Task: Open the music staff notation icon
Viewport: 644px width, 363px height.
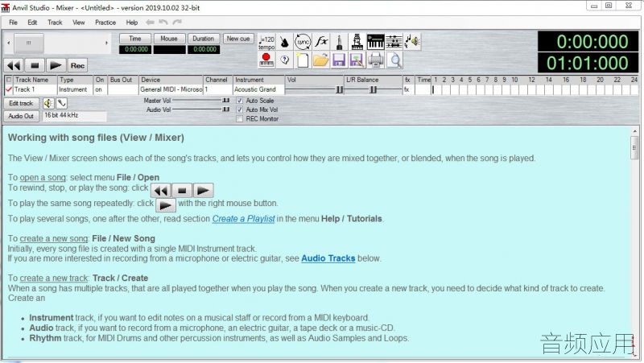Action: [394, 42]
